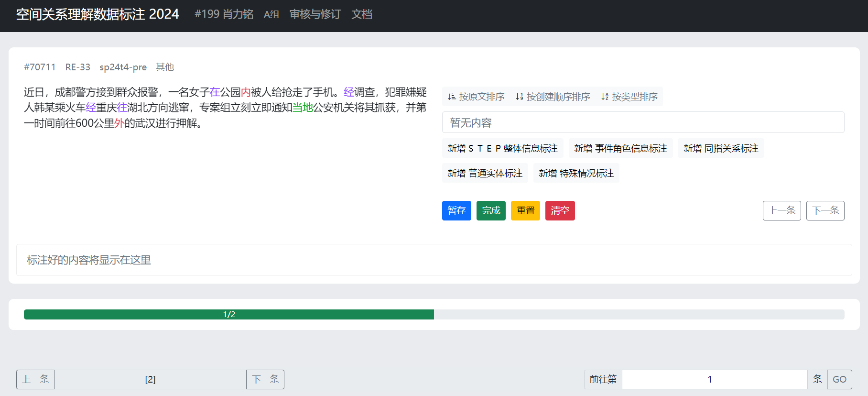Open the #199 肖力铭 user menu
Image resolution: width=868 pixels, height=396 pixels.
224,14
